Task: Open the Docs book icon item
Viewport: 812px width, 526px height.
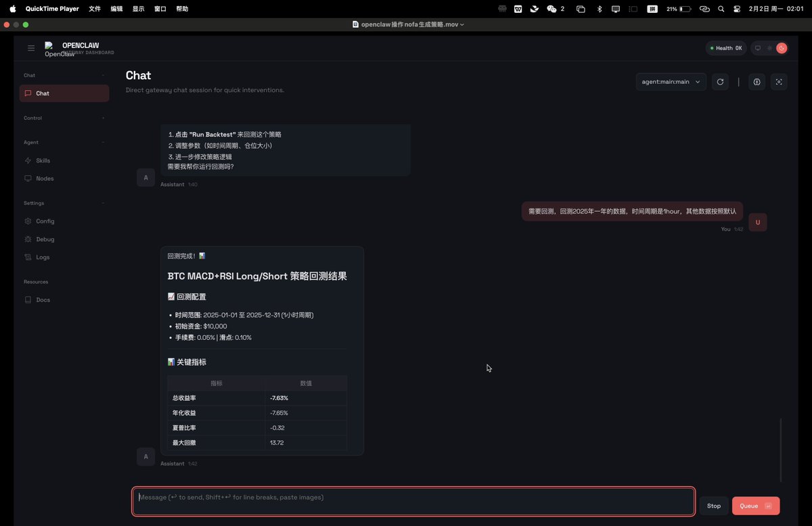Action: 64,300
